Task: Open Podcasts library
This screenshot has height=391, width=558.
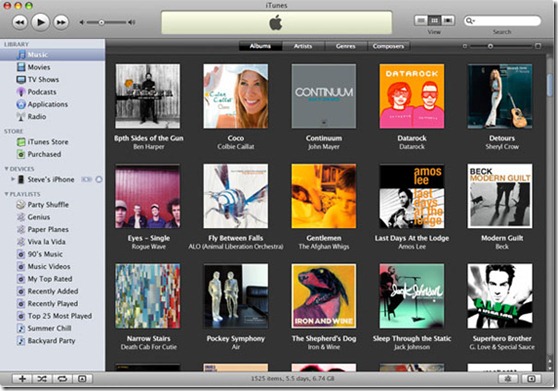Action: point(52,92)
